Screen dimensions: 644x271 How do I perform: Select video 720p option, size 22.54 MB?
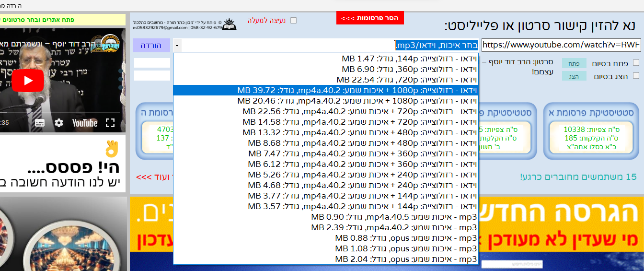(x=326, y=80)
